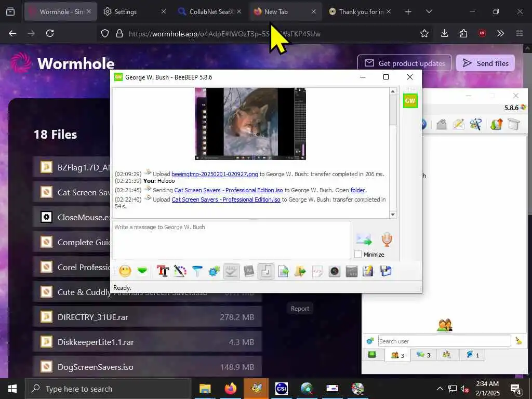This screenshot has width=532, height=399.
Task: Click Get product updates on Wormhole
Action: [x=405, y=63]
